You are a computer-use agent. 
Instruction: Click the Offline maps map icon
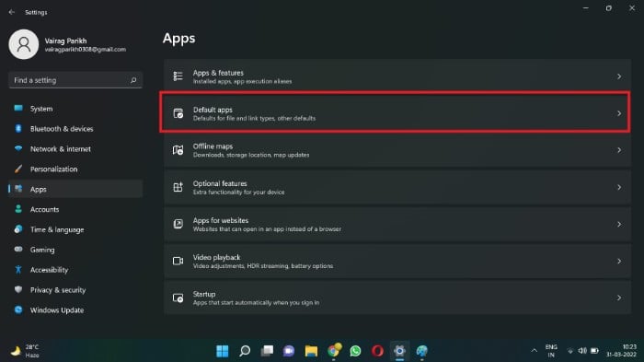[178, 150]
